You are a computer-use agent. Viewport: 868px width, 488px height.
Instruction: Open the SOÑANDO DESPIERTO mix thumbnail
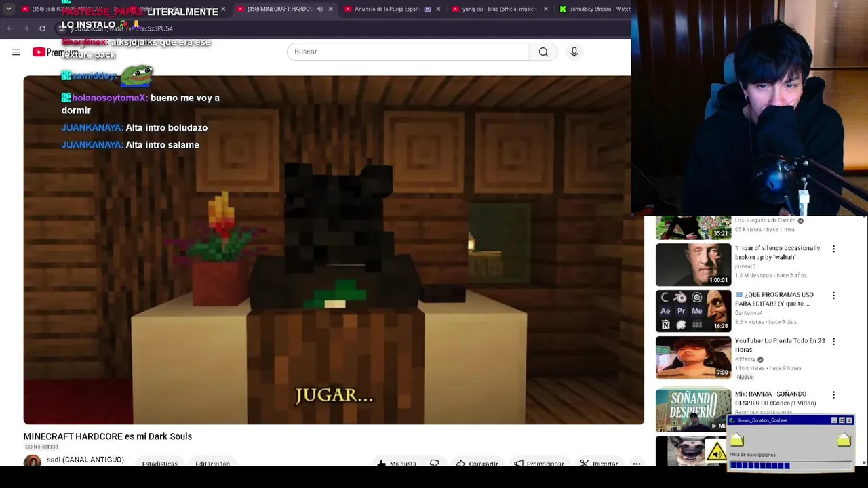click(693, 409)
